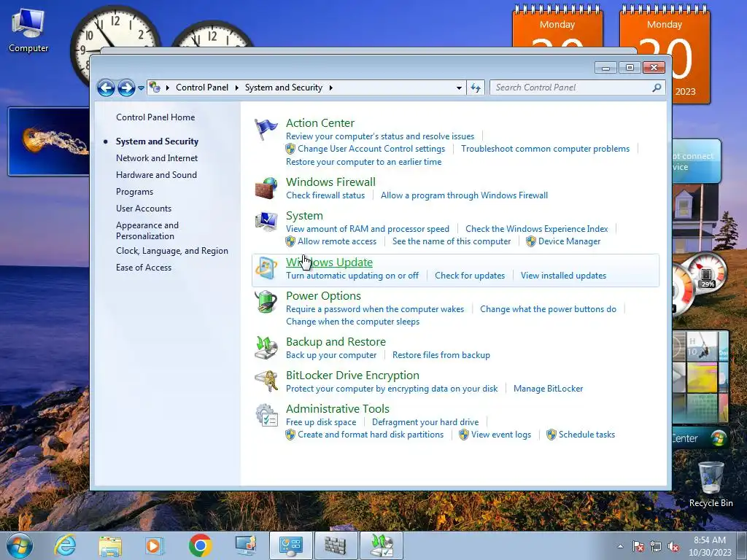
Task: Click the muted volume tray icon
Action: 673,547
